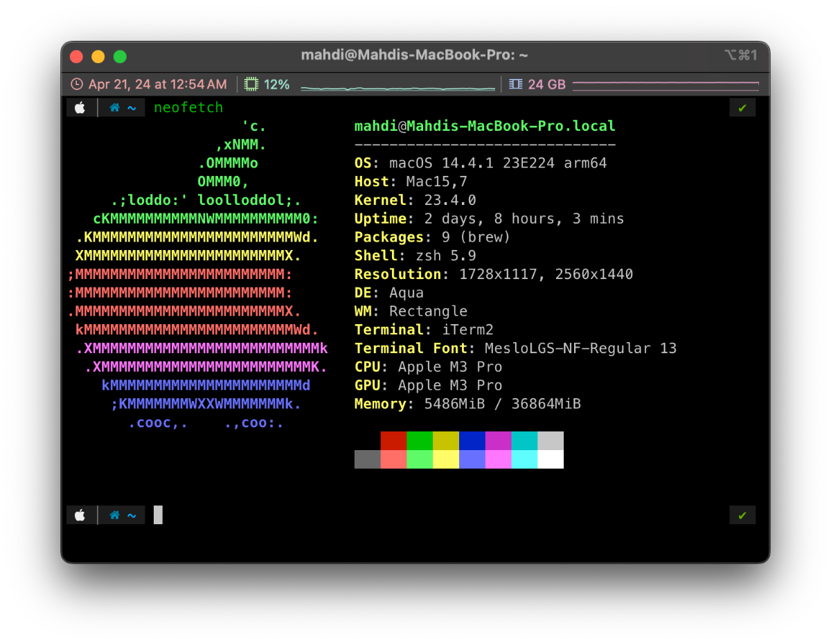
Task: Click the Packages value 9 (brew)
Action: pyautogui.click(x=476, y=238)
